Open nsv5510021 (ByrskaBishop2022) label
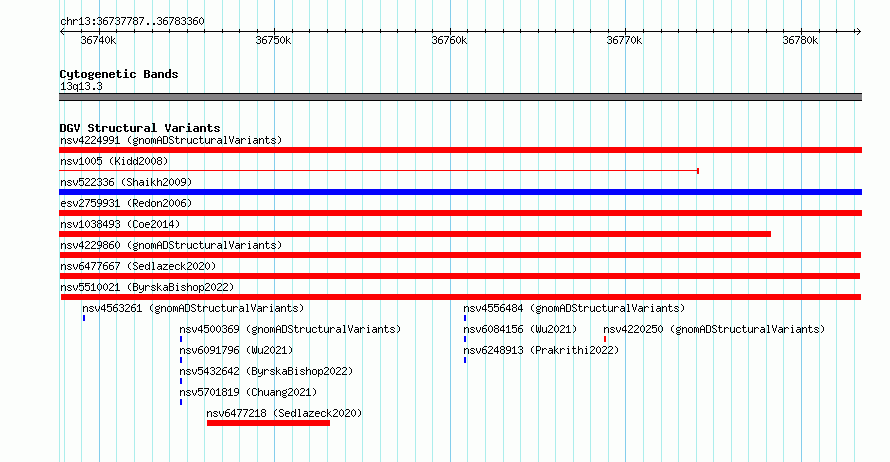The height and width of the screenshot is (462, 890). pos(147,287)
